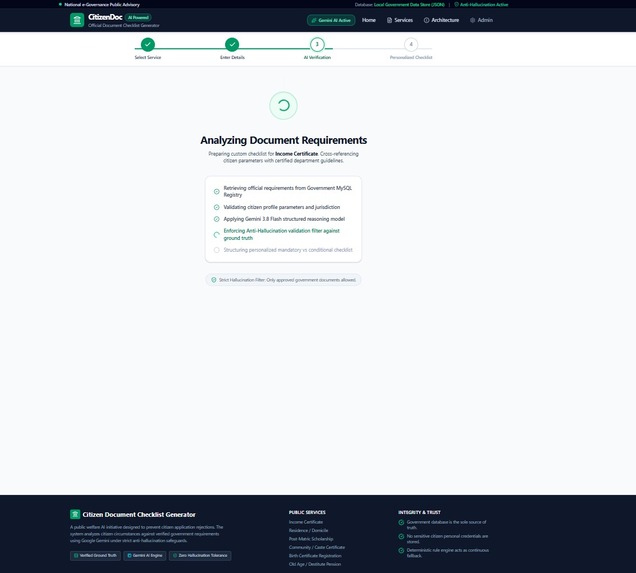
Task: Open the Old Age / Destitute Pension footer link
Action: coord(315,564)
